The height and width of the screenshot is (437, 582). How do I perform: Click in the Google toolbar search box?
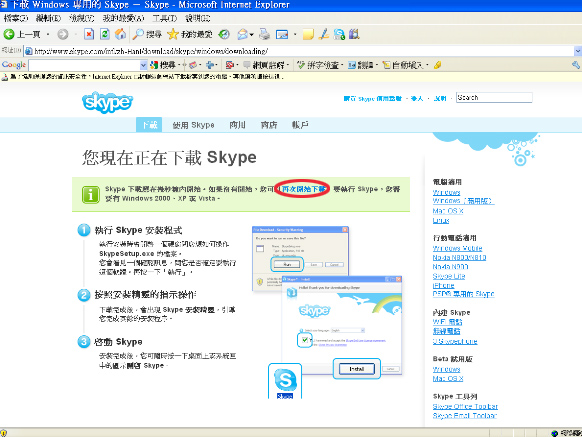coord(84,65)
